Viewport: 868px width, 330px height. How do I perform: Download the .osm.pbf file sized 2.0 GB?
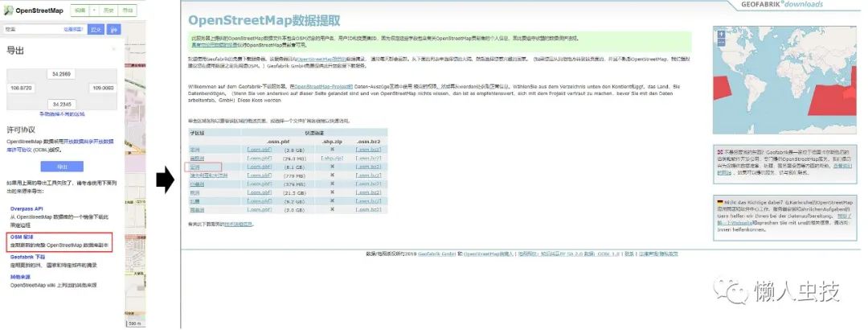[x=260, y=209]
